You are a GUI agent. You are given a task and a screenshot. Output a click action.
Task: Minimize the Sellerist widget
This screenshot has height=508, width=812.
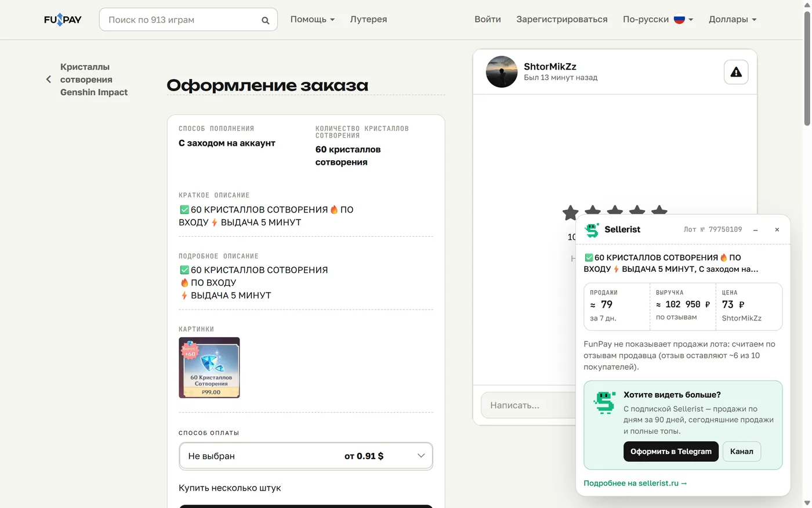point(756,230)
